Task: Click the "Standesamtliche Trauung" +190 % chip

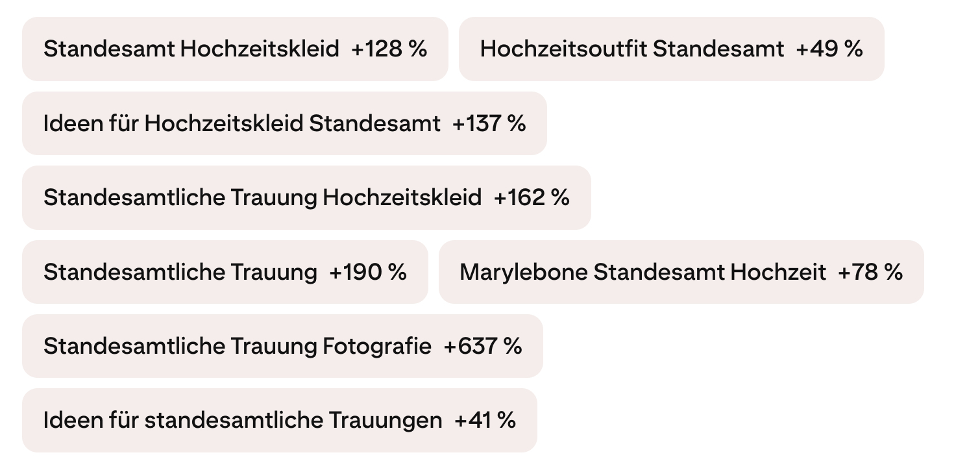Action: (x=225, y=272)
